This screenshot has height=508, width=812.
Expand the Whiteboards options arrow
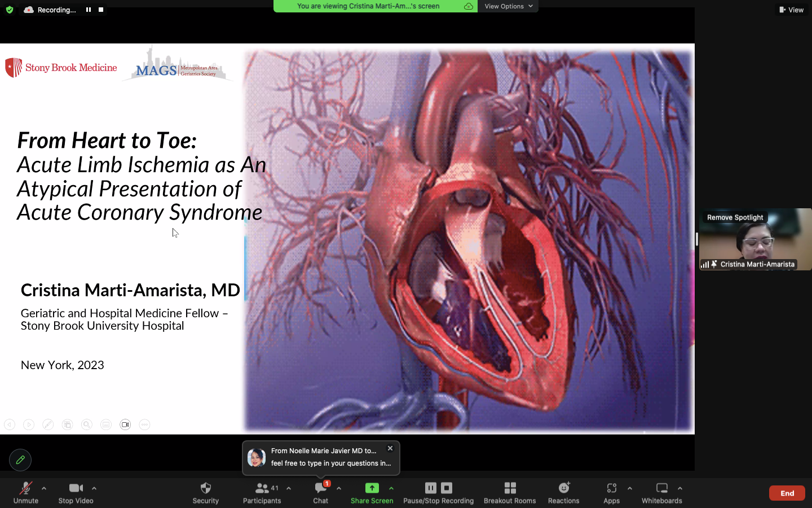click(x=680, y=488)
